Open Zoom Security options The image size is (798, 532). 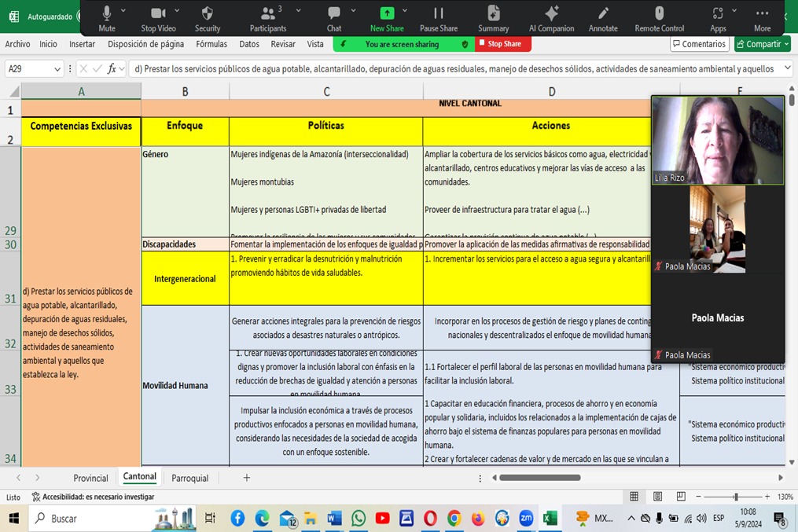207,19
